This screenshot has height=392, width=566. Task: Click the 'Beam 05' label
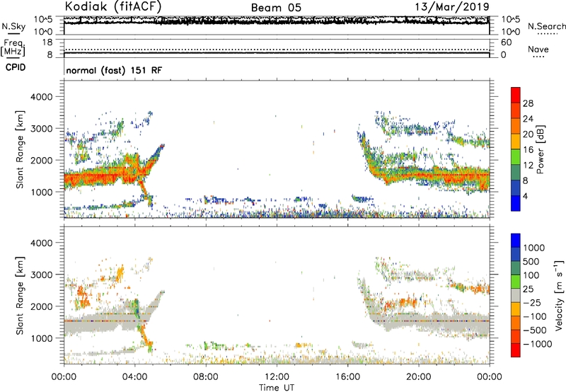pyautogui.click(x=276, y=8)
